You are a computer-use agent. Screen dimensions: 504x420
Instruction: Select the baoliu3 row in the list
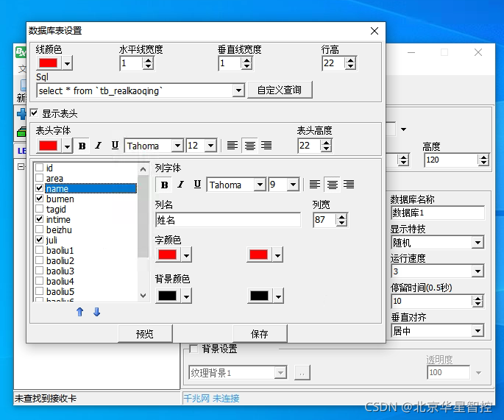point(60,271)
